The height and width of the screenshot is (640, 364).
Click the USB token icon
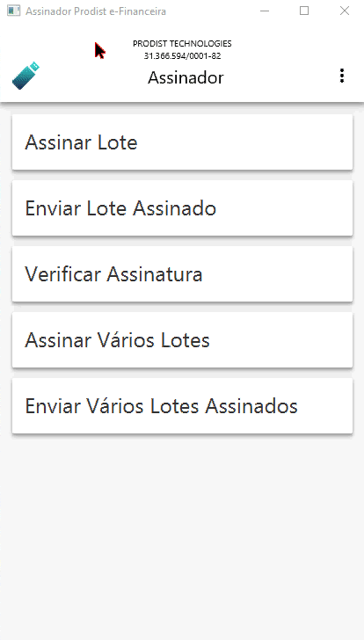pyautogui.click(x=25, y=76)
